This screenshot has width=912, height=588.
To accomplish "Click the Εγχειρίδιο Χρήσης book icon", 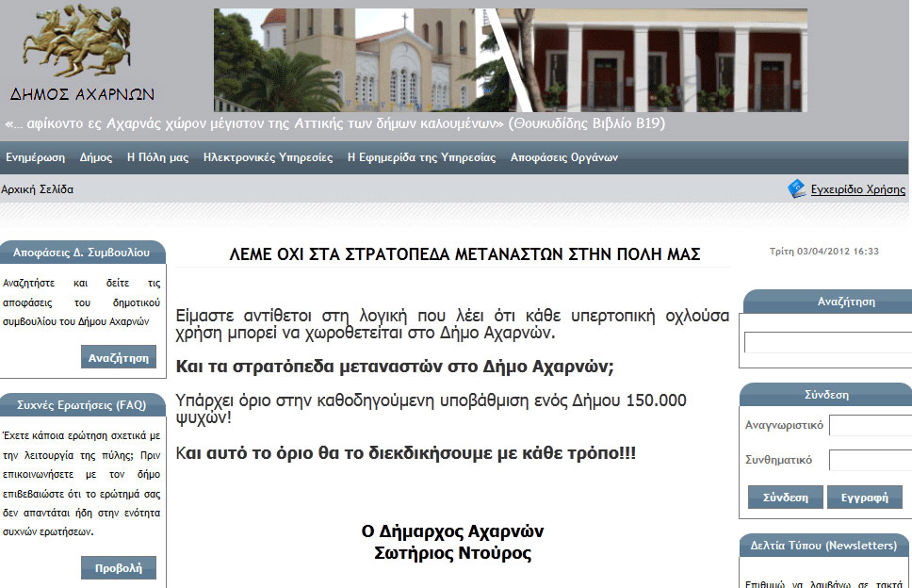I will point(797,189).
